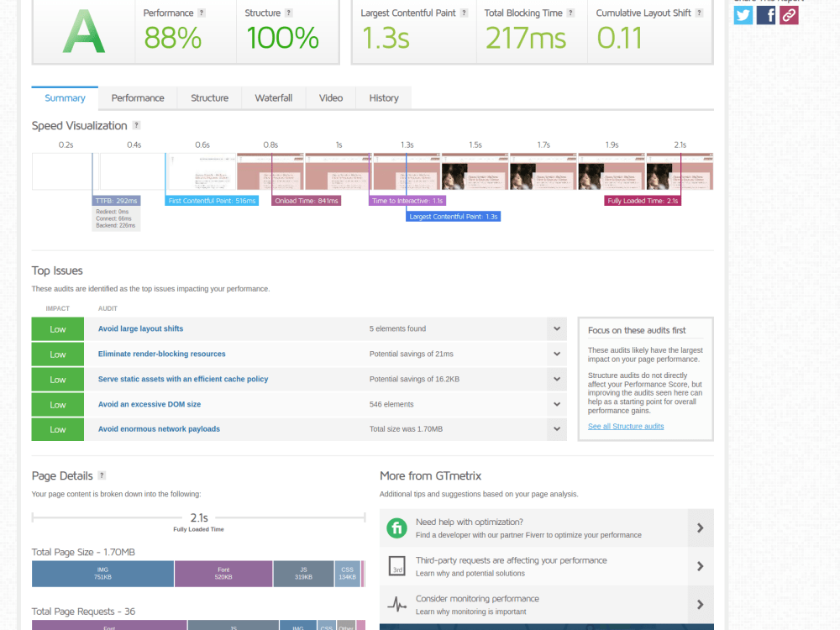Switch to the Performance tab

pyautogui.click(x=138, y=98)
